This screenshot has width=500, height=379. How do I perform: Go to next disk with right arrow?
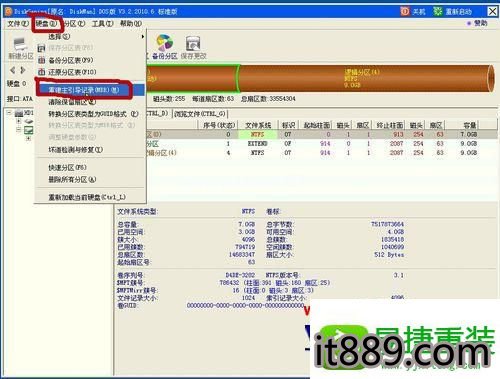click(23, 70)
